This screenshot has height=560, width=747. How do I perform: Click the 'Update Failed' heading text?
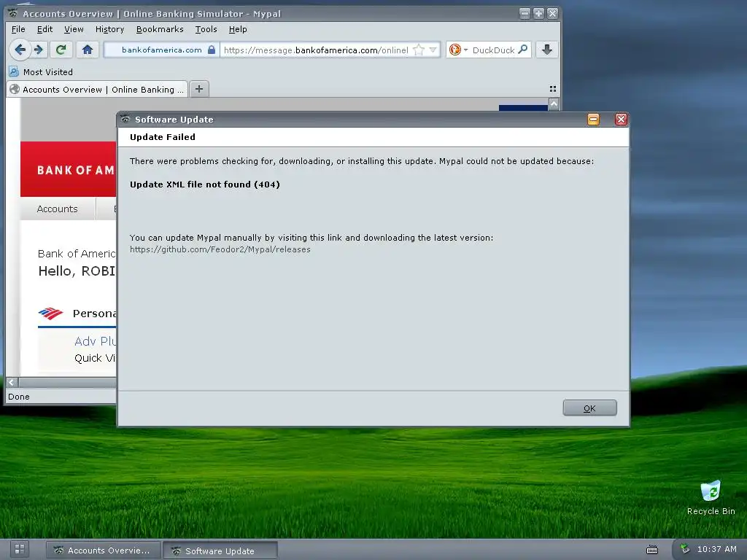coord(163,137)
